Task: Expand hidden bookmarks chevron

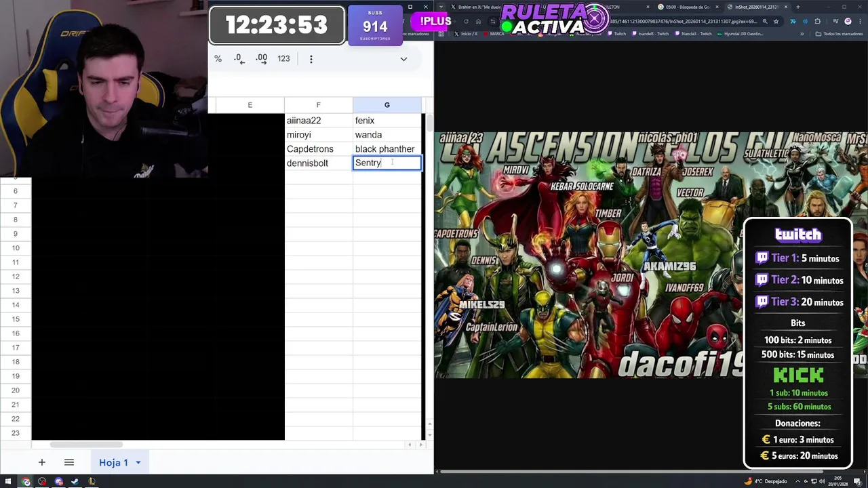Action: pos(802,34)
